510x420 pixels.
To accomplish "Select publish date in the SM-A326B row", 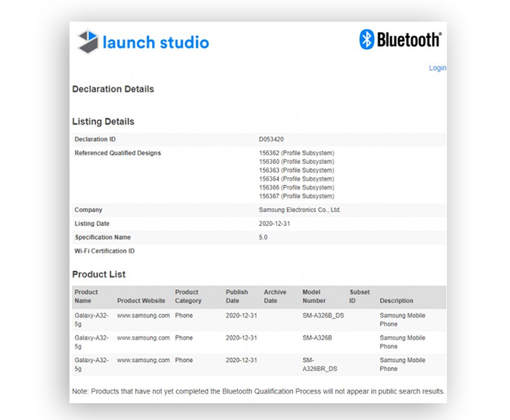I will 241,338.
